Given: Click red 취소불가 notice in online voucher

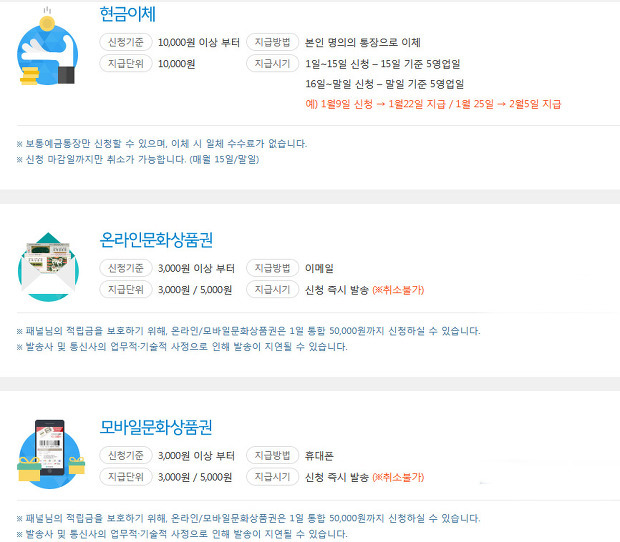Looking at the screenshot, I should click(x=398, y=290).
